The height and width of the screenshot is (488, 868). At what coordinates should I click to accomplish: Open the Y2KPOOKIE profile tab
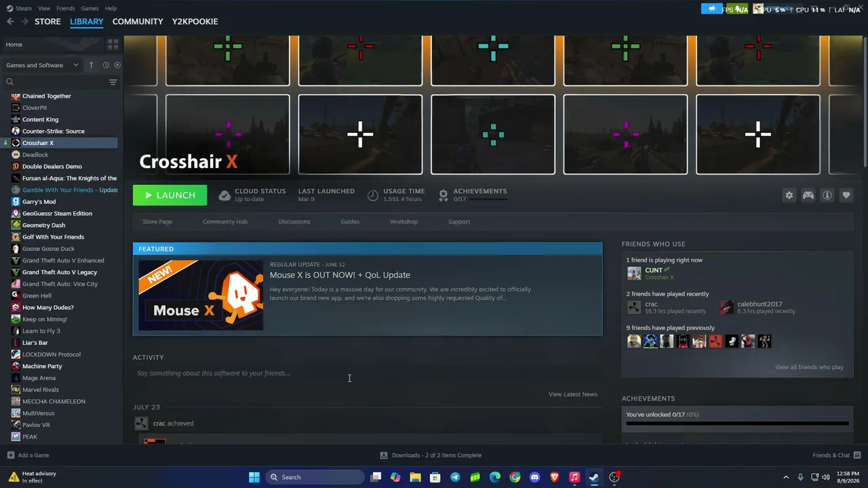pos(195,22)
